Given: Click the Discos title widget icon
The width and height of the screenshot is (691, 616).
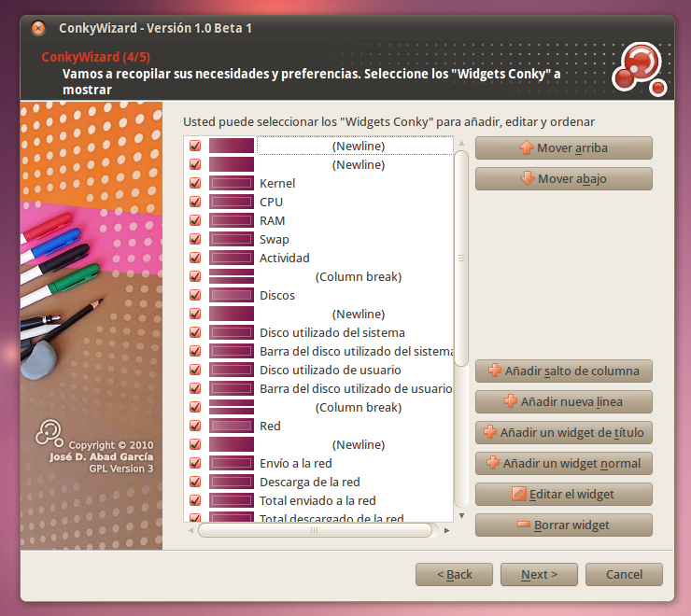Looking at the screenshot, I should 232,295.
